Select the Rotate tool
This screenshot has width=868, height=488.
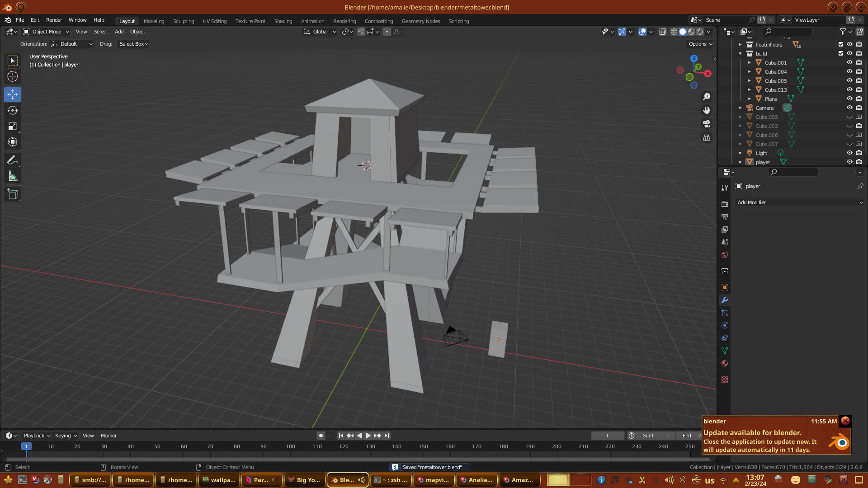[x=13, y=110]
